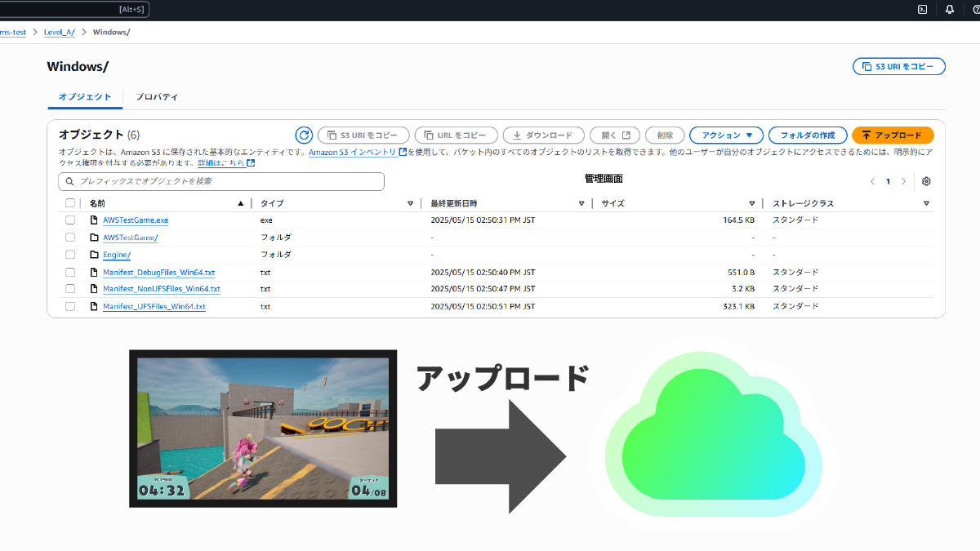Tick the Engine/ folder checkbox
Image resolution: width=980 pixels, height=551 pixels.
(x=70, y=255)
